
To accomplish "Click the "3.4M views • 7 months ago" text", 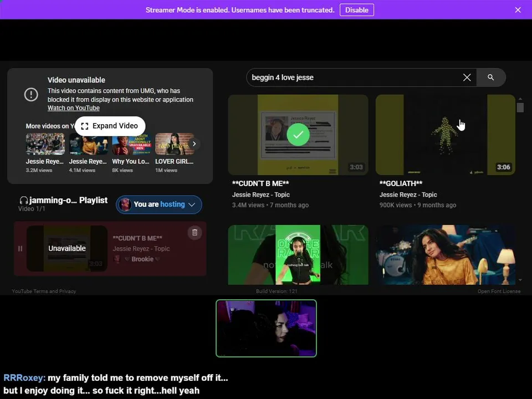I will point(270,205).
